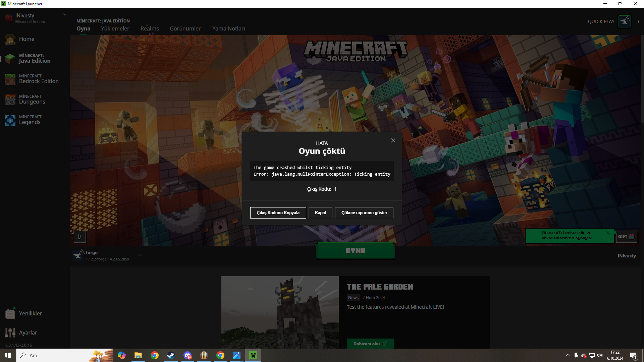This screenshot has height=362, width=644.
Task: Open Minecraft Dungeons from sidebar icon
Action: pos(10,100)
